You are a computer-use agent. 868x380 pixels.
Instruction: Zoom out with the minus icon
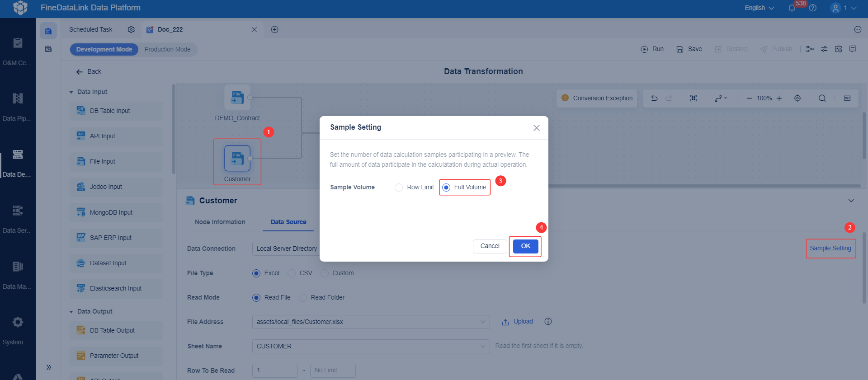tap(749, 98)
